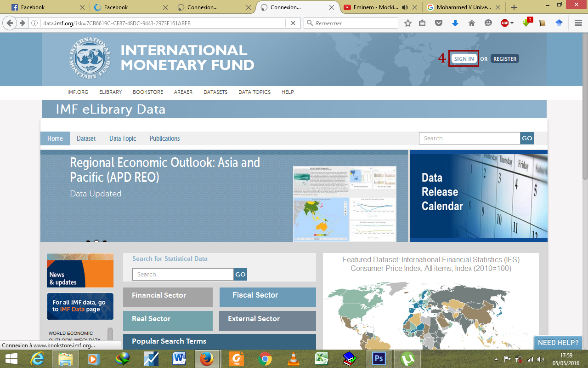
Task: Open the Data Release Calendar banner
Action: coord(479,196)
